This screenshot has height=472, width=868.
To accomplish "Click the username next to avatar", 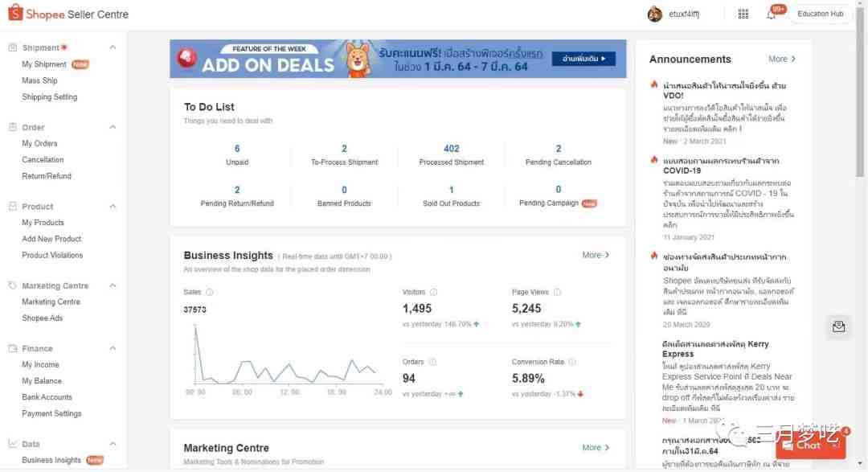I will (684, 14).
